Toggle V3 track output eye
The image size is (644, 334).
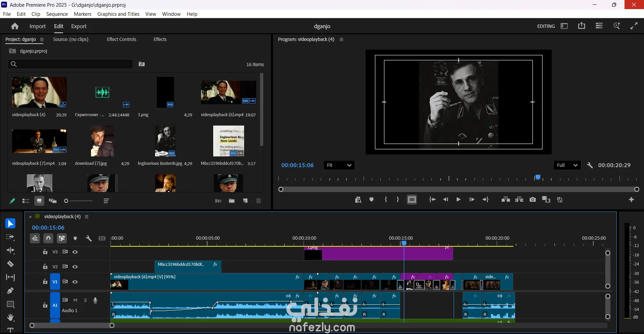point(75,252)
